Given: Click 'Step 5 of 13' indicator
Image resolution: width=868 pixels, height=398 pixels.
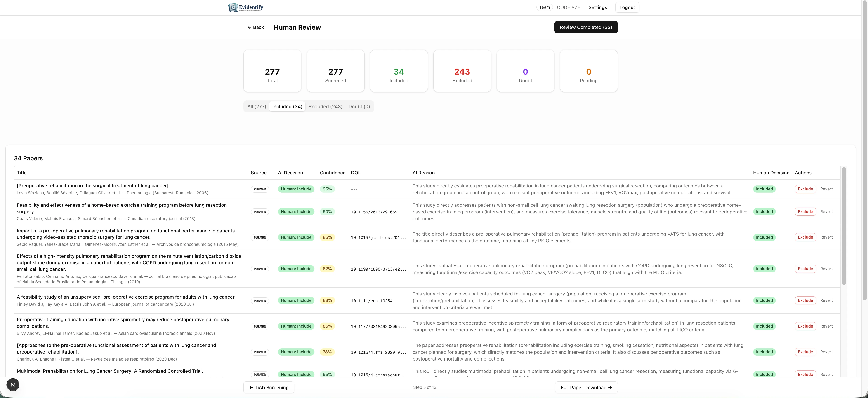Looking at the screenshot, I should click(x=425, y=387).
